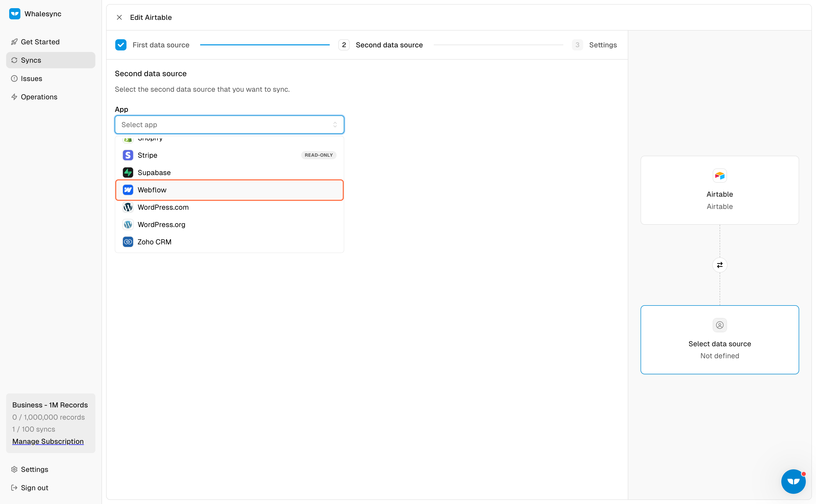Click the Airtable logo in the sync diagram
The height and width of the screenshot is (504, 816).
pyautogui.click(x=720, y=176)
